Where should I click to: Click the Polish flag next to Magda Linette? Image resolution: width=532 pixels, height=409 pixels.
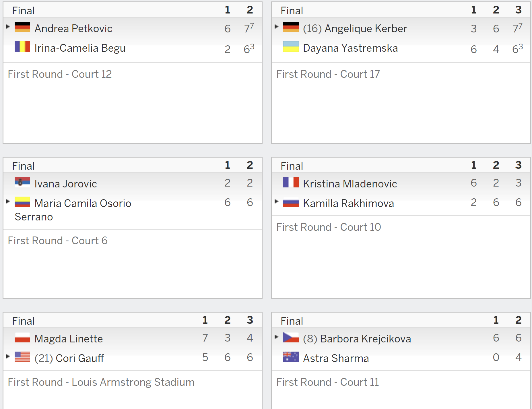click(x=22, y=337)
